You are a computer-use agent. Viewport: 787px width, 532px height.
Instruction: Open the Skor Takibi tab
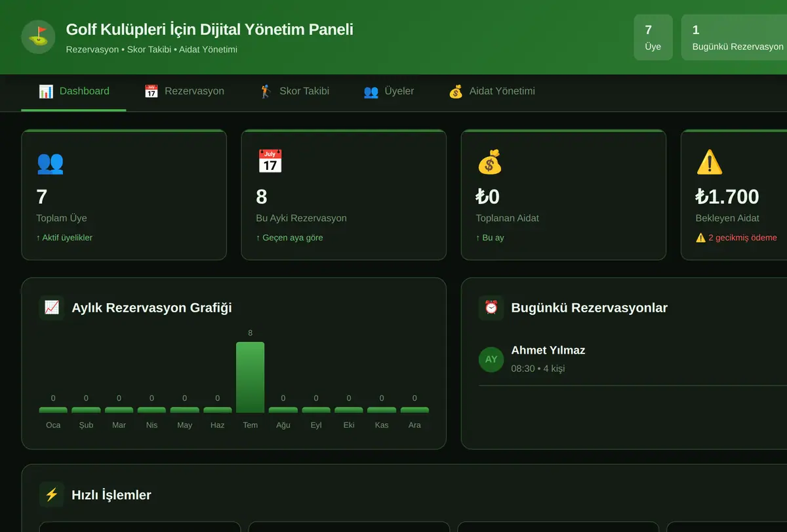294,92
